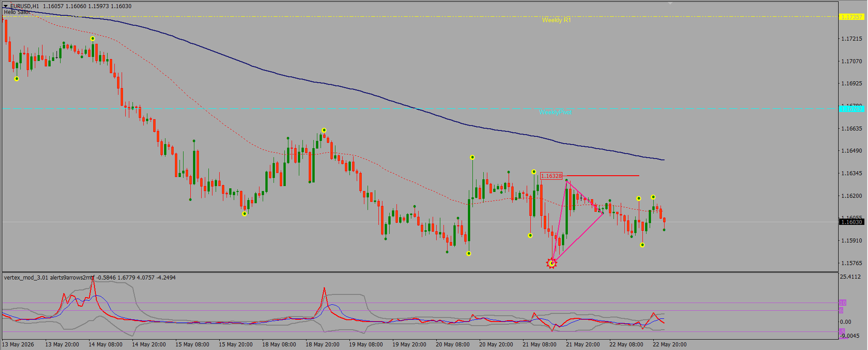
Task: Click the 1.16925 price axis label
Action: 851,84
